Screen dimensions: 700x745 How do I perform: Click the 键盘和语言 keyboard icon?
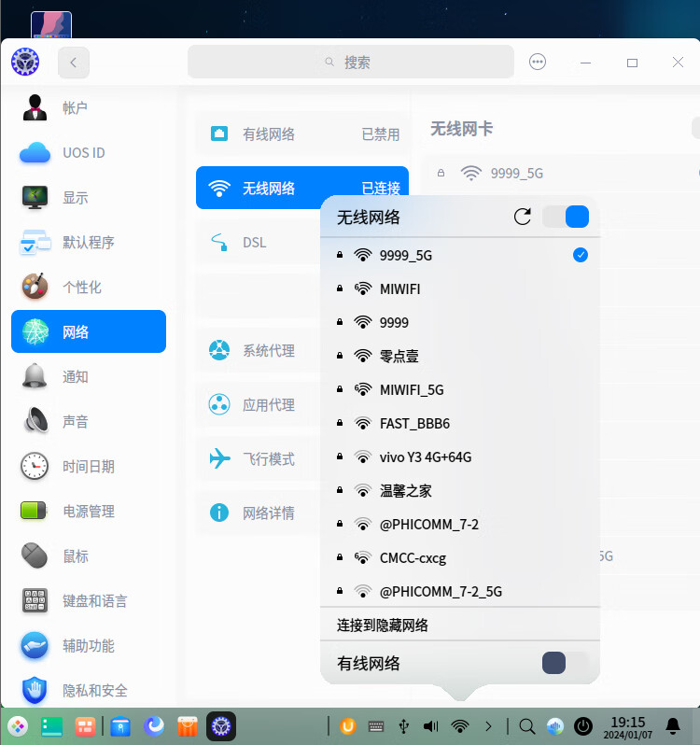pyautogui.click(x=35, y=600)
